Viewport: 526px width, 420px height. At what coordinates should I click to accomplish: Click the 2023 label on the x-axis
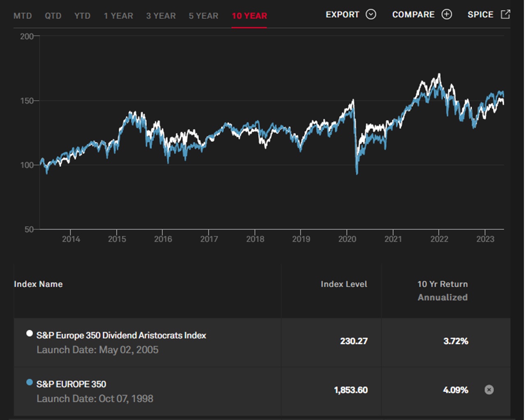[485, 239]
